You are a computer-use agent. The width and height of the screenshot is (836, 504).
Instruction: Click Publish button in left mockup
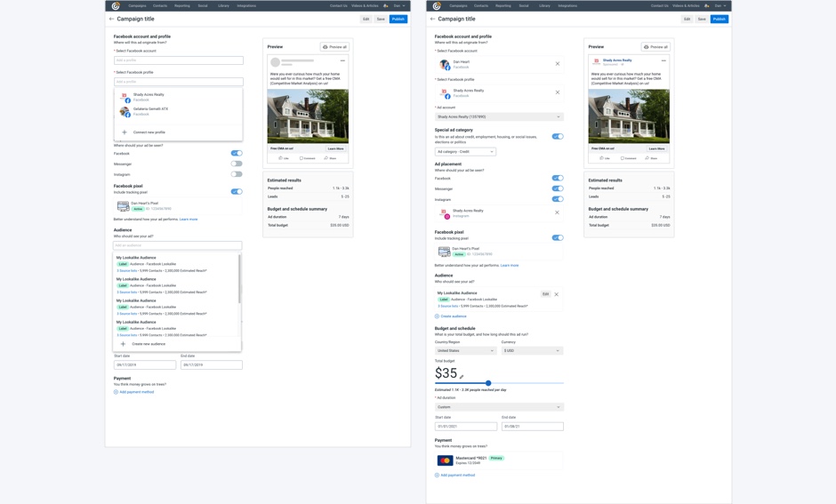pyautogui.click(x=398, y=20)
